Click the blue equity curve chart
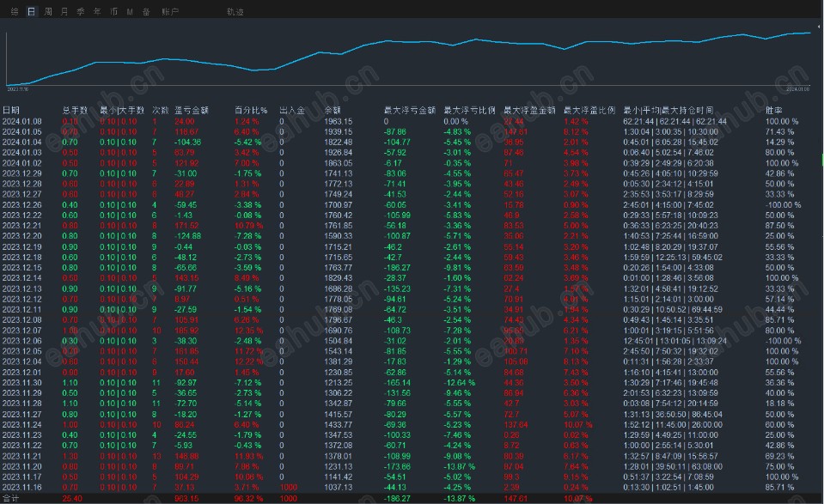Image resolution: width=824 pixels, height=504 pixels. click(409, 58)
